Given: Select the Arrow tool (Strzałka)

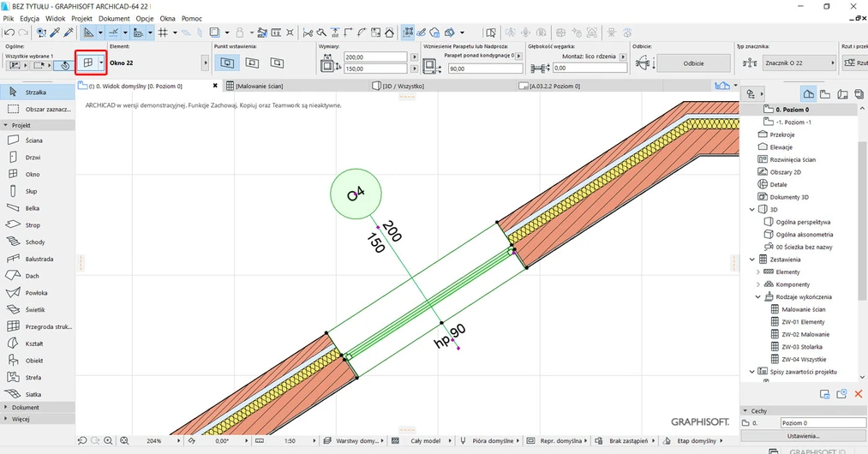Looking at the screenshot, I should pos(38,92).
